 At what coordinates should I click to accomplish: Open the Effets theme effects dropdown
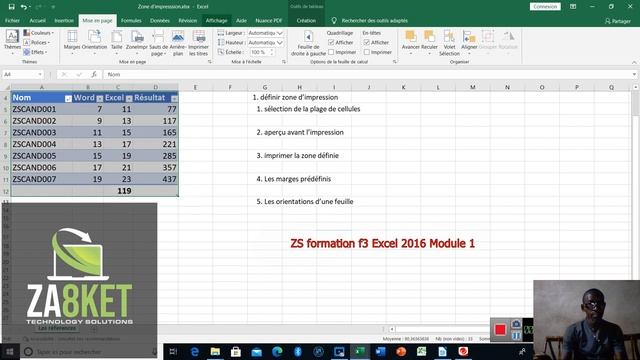point(36,52)
